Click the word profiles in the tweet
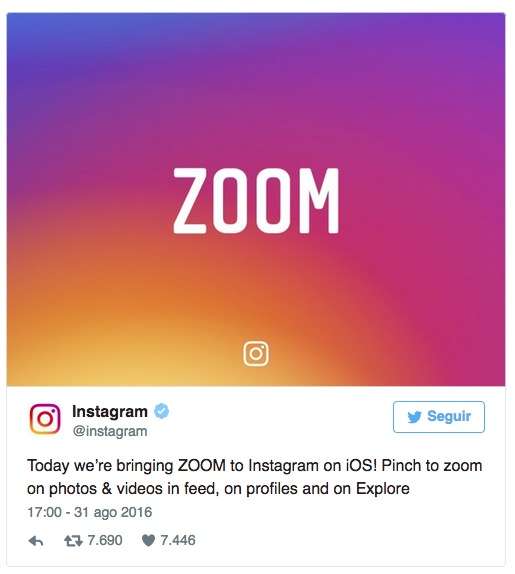This screenshot has height=574, width=515. (272, 489)
